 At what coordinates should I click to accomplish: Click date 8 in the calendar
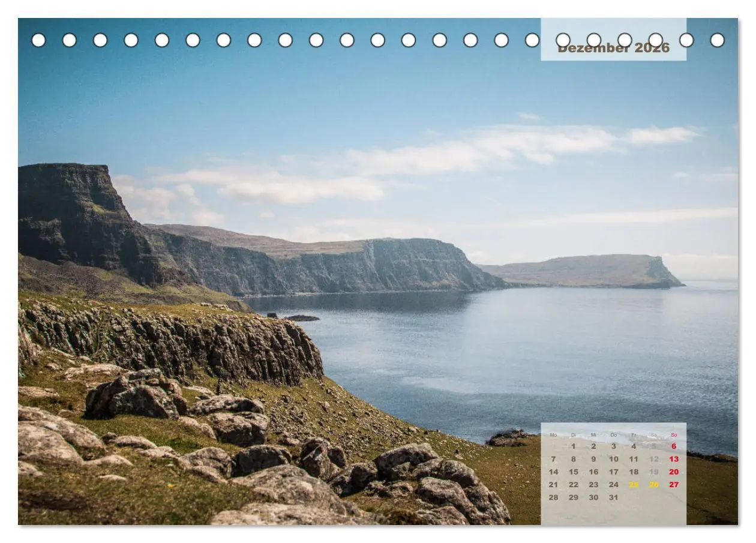point(574,459)
